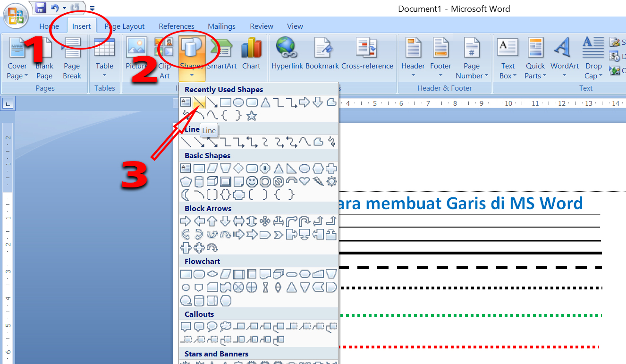Choose the Octagon in Basic Shapes
The width and height of the screenshot is (626, 364).
coord(265,168)
